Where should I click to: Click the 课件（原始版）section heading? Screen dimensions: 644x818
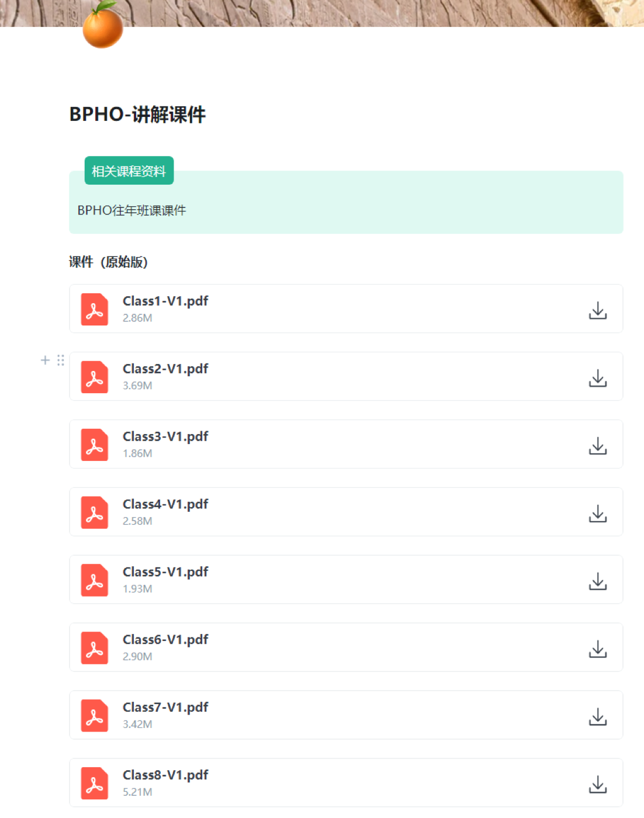(108, 262)
